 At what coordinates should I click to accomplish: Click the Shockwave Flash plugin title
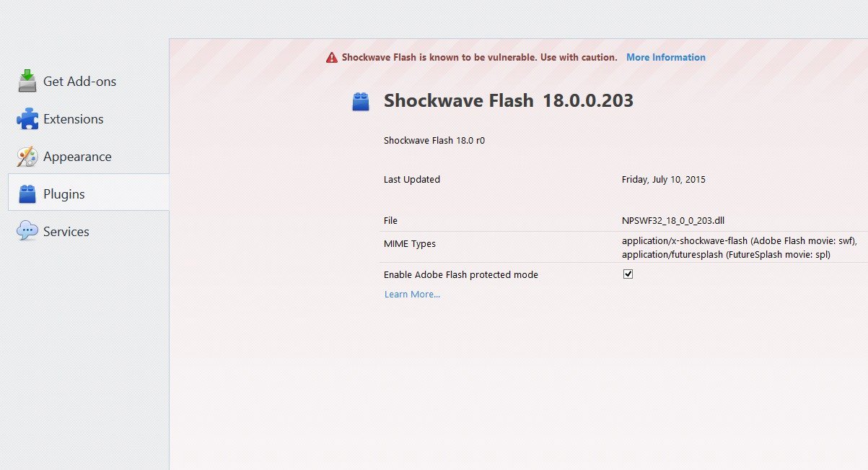[x=458, y=101]
